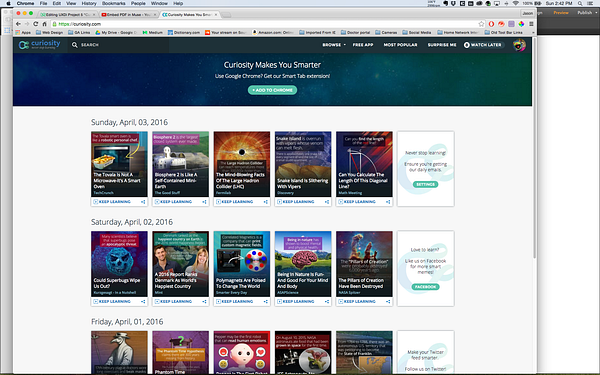
Task: Open the Bookmarks menu
Action: 114,3
